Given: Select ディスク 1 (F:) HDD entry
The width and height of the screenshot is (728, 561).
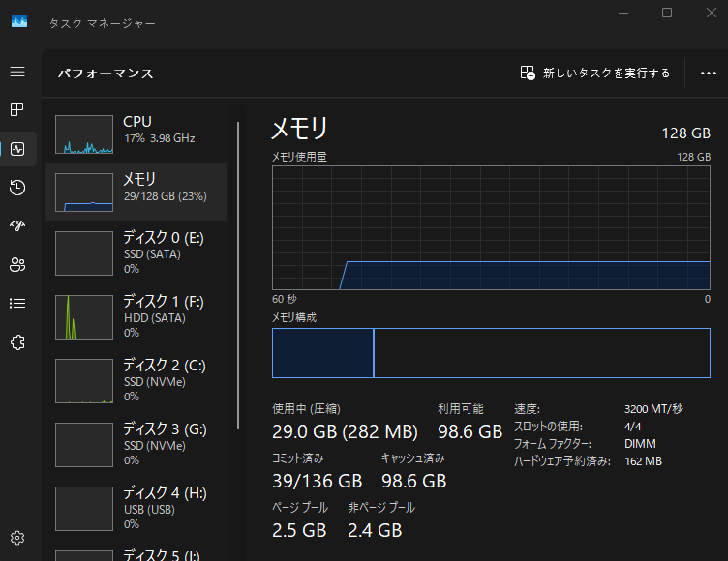Looking at the screenshot, I should click(x=136, y=316).
